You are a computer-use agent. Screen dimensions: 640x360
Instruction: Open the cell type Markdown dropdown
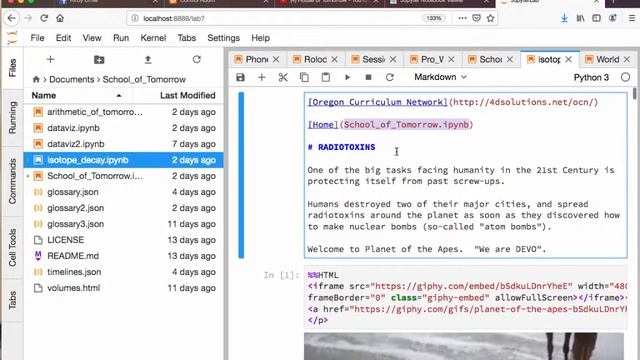tap(440, 77)
